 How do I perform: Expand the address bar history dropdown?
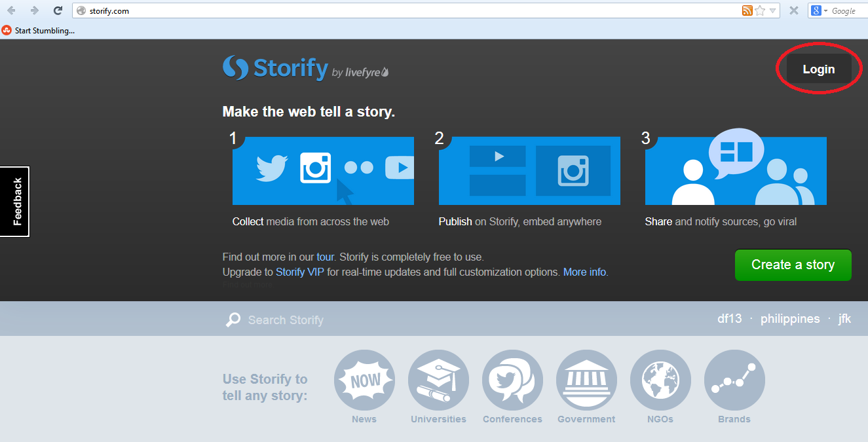tap(773, 10)
